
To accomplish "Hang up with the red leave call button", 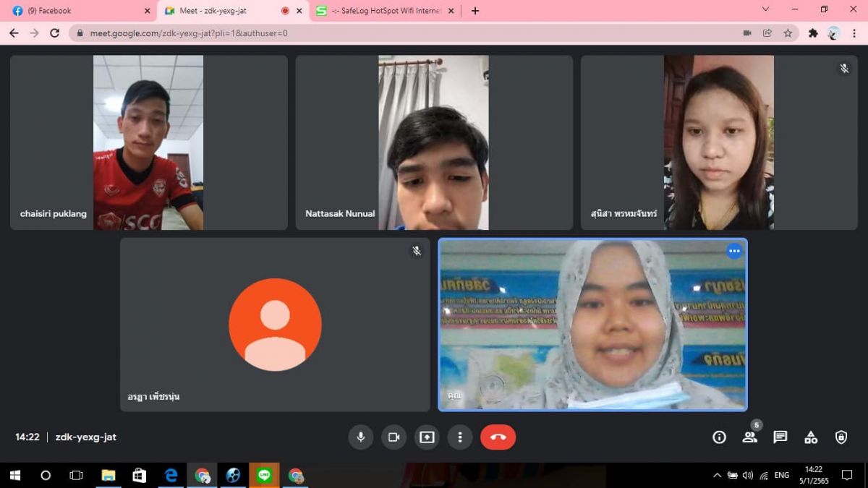I will point(498,437).
